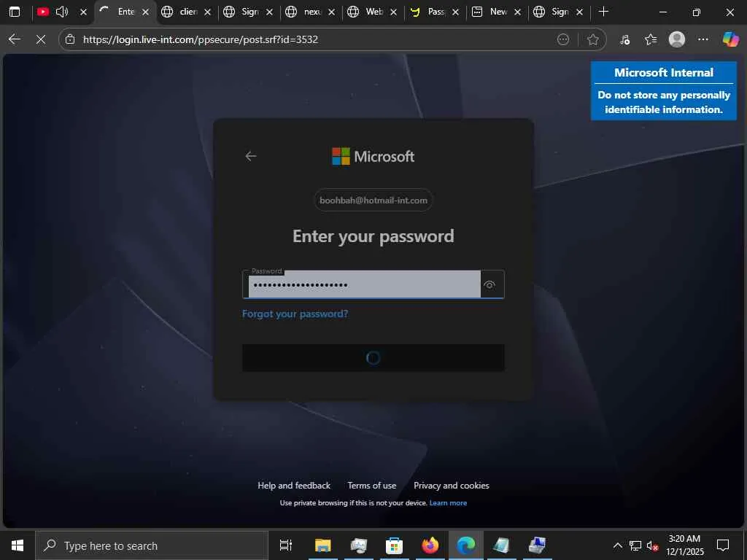The width and height of the screenshot is (747, 560).
Task: Show password with the eye icon
Action: (x=489, y=285)
